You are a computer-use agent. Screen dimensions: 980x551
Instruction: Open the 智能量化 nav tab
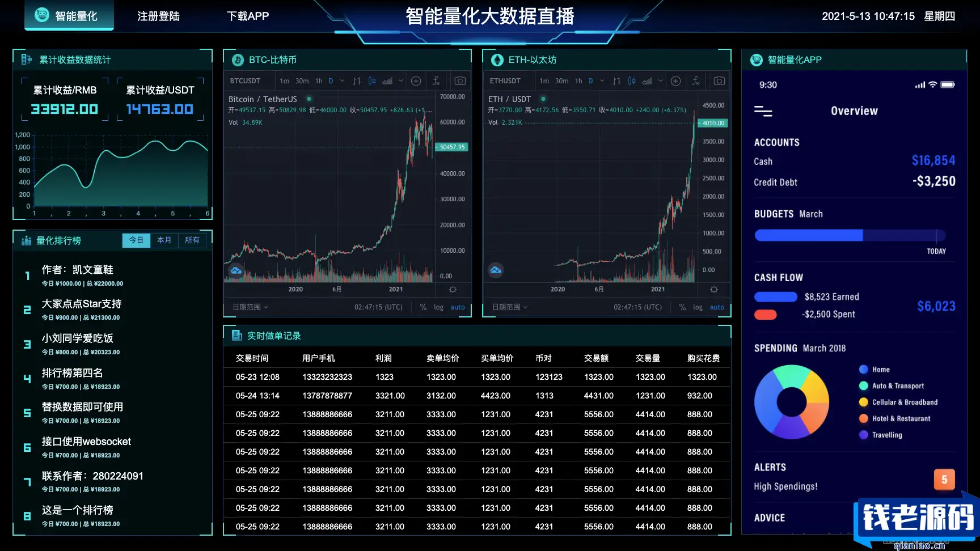click(x=69, y=15)
